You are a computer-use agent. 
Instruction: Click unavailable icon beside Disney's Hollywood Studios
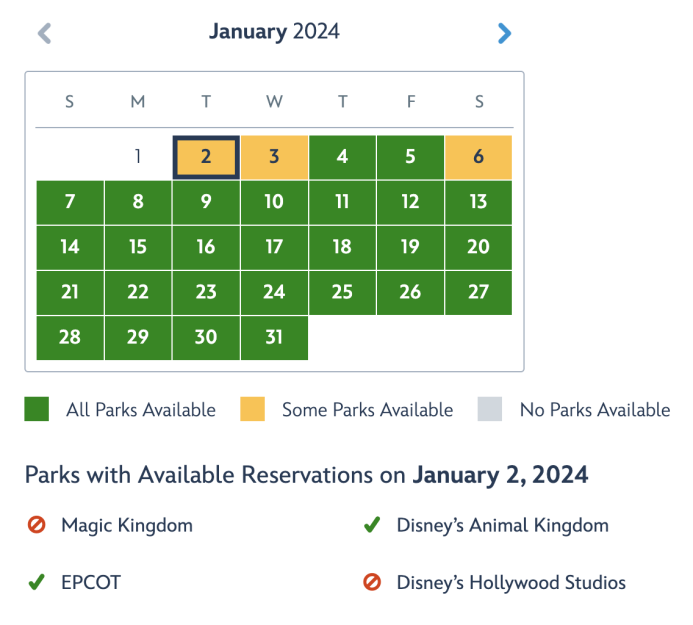pos(372,582)
